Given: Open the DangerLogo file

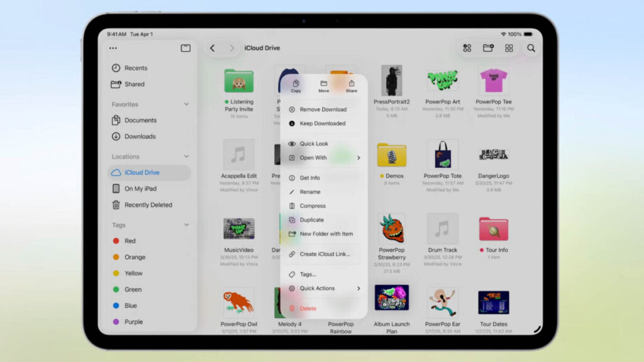Looking at the screenshot, I should tap(493, 155).
